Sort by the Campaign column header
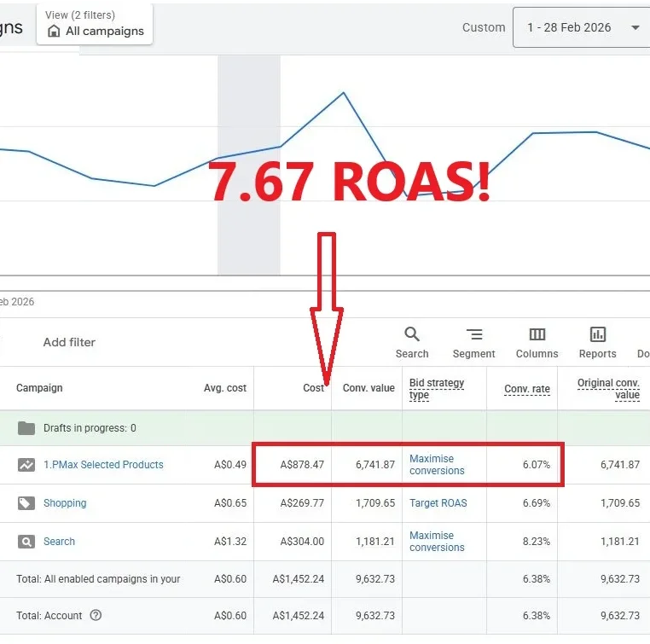This screenshot has width=650, height=644. pyautogui.click(x=39, y=388)
